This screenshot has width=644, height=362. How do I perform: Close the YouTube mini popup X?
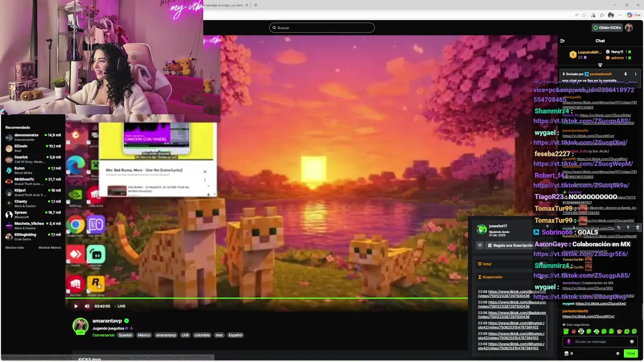[x=205, y=172]
